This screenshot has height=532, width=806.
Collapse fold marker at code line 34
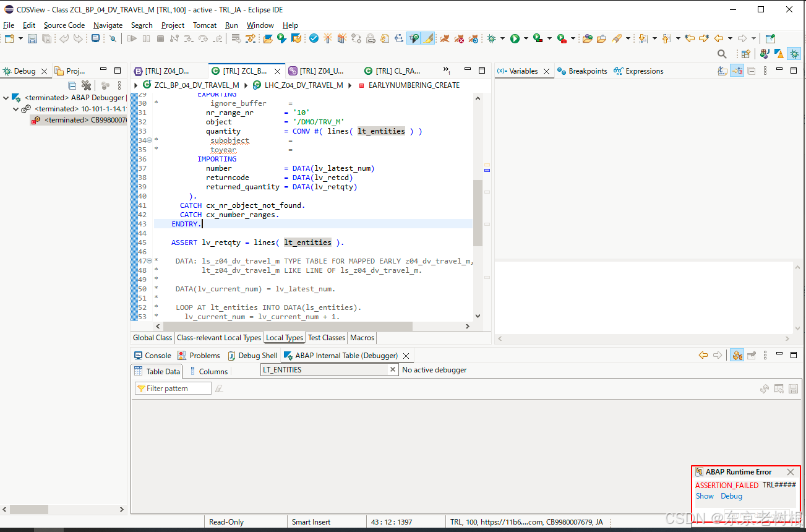[x=149, y=140]
